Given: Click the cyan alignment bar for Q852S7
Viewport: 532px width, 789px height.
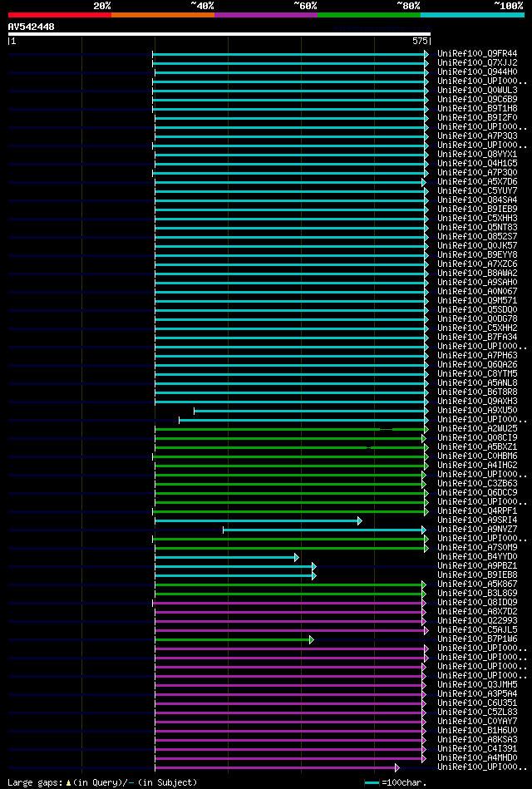Looking at the screenshot, I should click(292, 237).
